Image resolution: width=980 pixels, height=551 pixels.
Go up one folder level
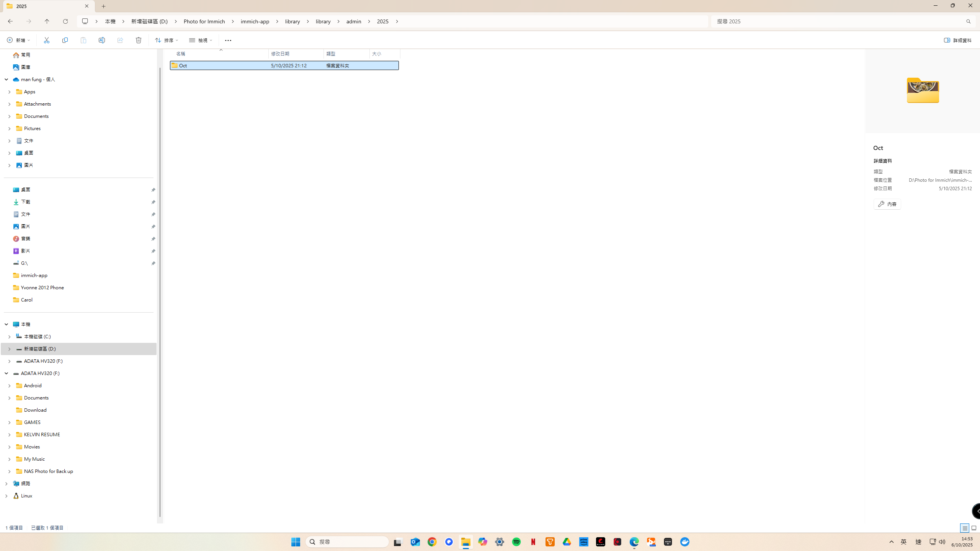pyautogui.click(x=47, y=21)
